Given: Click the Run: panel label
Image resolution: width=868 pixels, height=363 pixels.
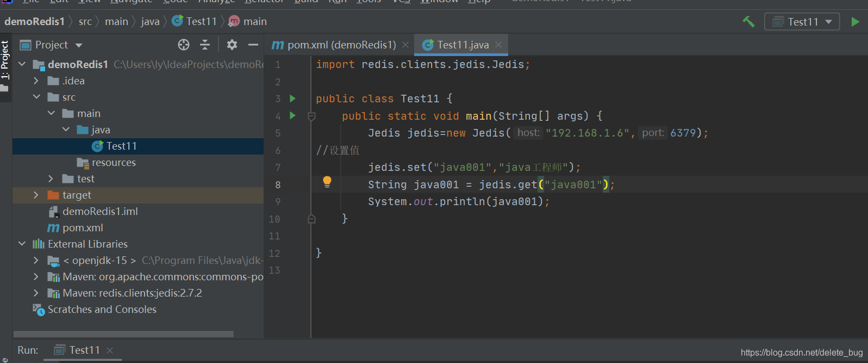Looking at the screenshot, I should 28,350.
